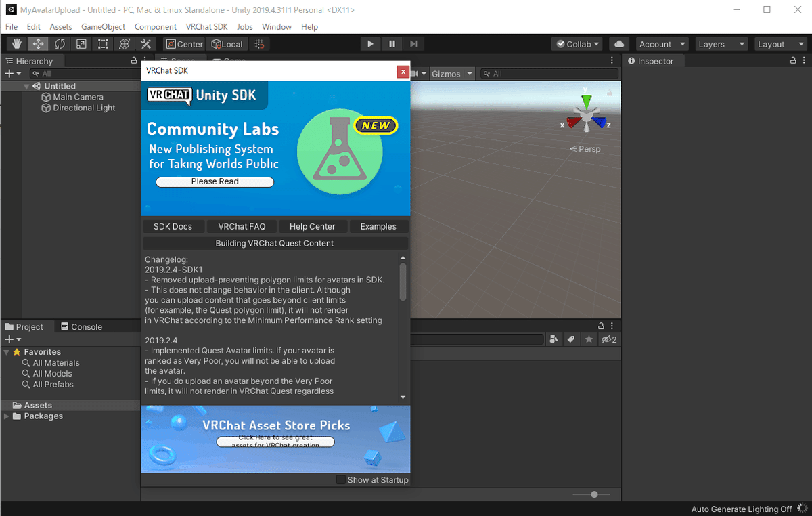The width and height of the screenshot is (812, 516).
Task: Click the changelog scroll down arrow
Action: pyautogui.click(x=403, y=397)
